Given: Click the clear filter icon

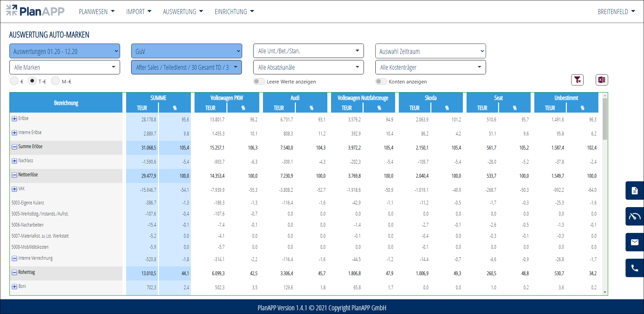Looking at the screenshot, I should (577, 80).
